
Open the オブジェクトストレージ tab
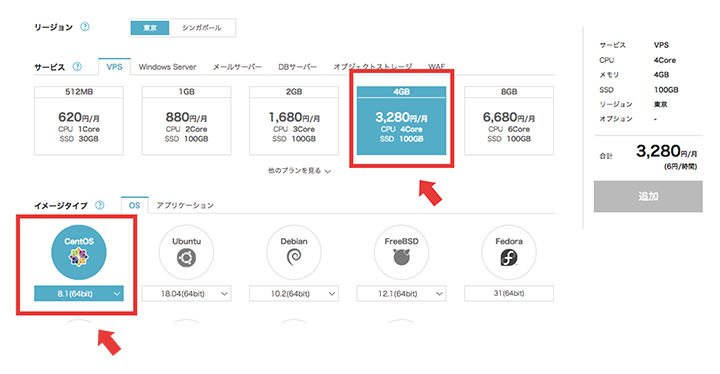point(373,67)
